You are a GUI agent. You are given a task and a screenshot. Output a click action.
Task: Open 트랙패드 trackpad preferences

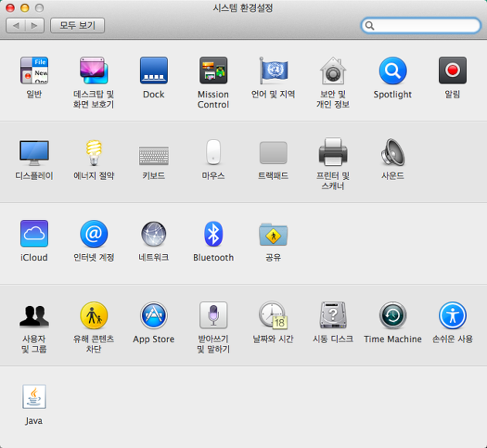point(274,152)
